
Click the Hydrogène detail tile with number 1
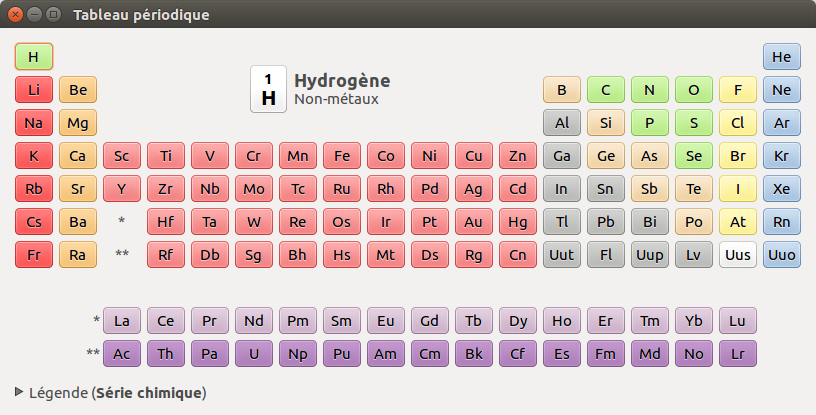[x=269, y=89]
